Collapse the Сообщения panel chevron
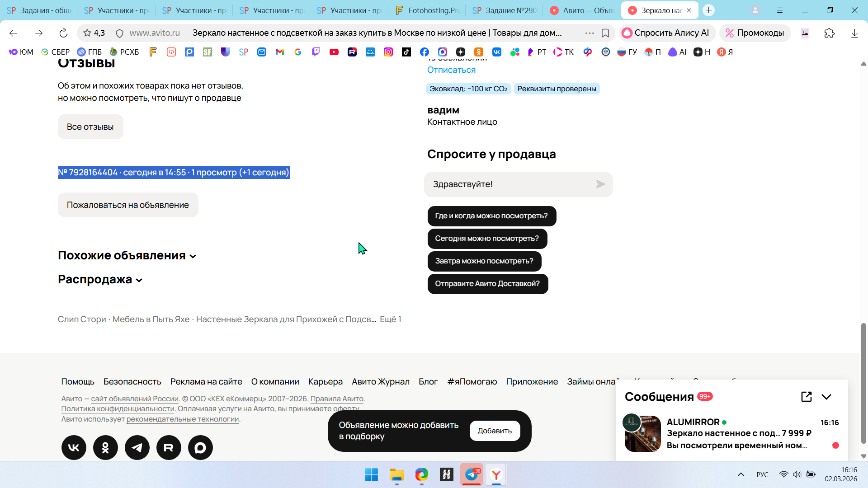 coord(826,397)
